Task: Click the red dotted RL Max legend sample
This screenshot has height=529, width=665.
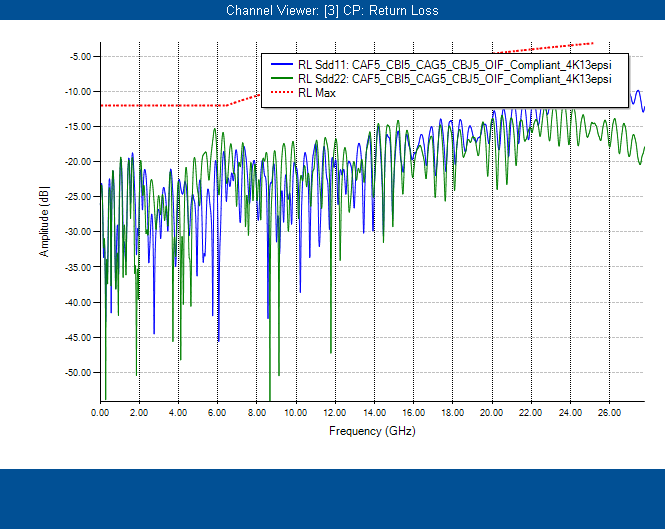Action: click(282, 92)
